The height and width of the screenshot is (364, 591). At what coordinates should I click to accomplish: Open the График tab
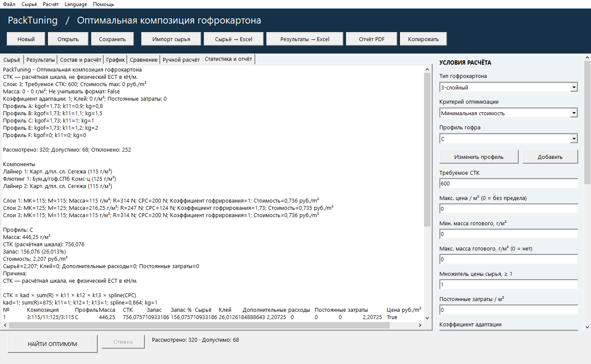click(x=116, y=60)
